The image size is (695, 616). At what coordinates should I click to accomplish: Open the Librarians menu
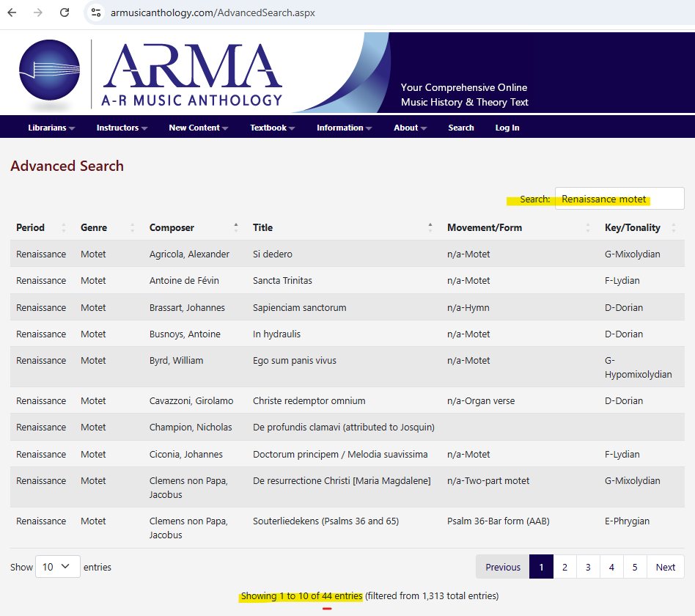51,128
